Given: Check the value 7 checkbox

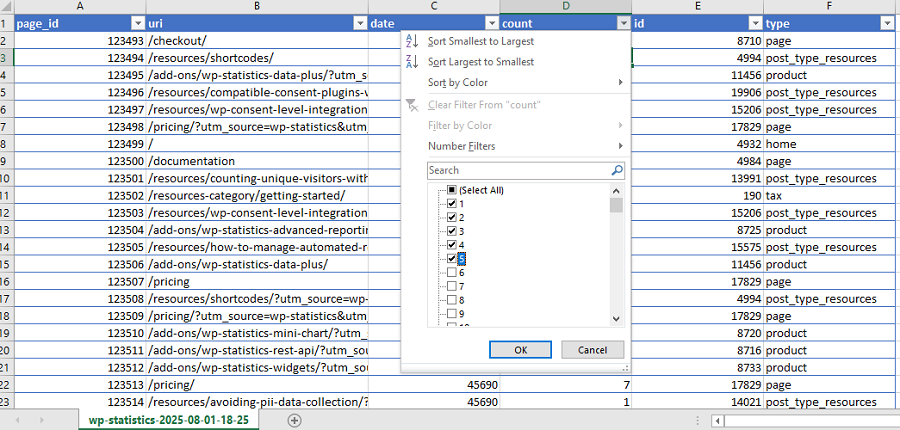Looking at the screenshot, I should tap(452, 286).
